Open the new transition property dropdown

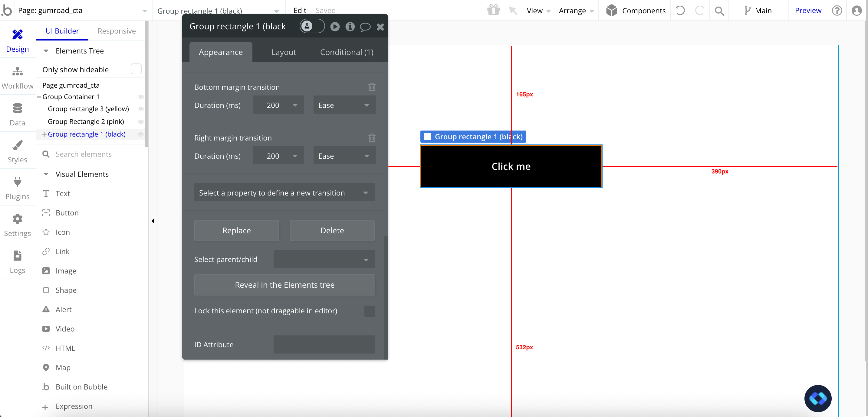284,193
